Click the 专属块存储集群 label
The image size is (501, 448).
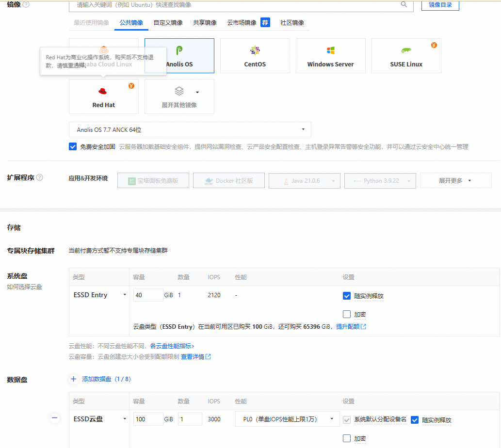pos(31,251)
